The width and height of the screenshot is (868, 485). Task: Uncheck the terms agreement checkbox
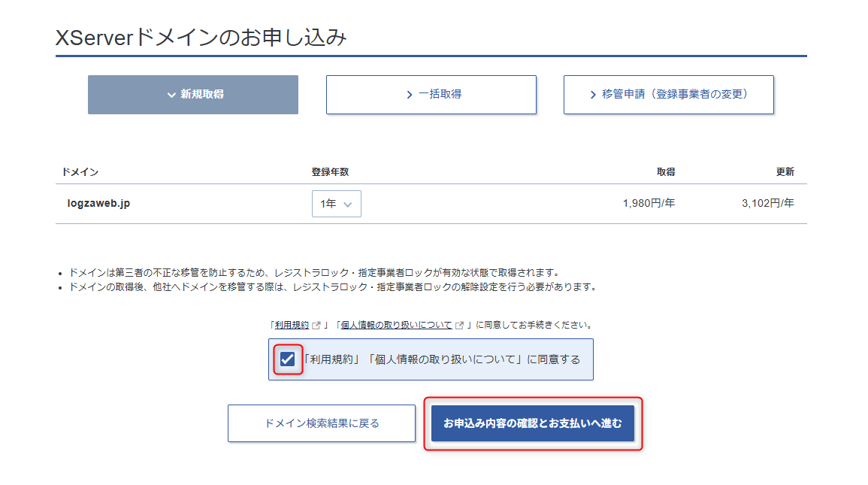tap(287, 359)
